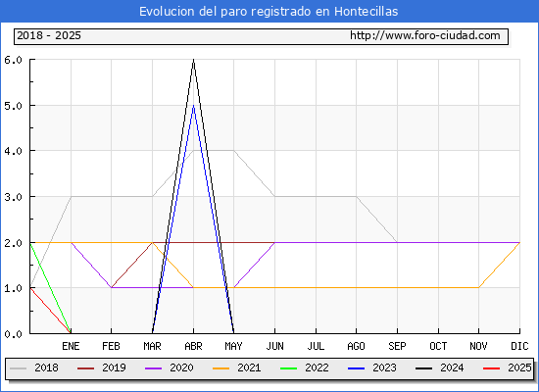Click the dark red 2019 legend color line
The image size is (539, 392).
tap(85, 368)
